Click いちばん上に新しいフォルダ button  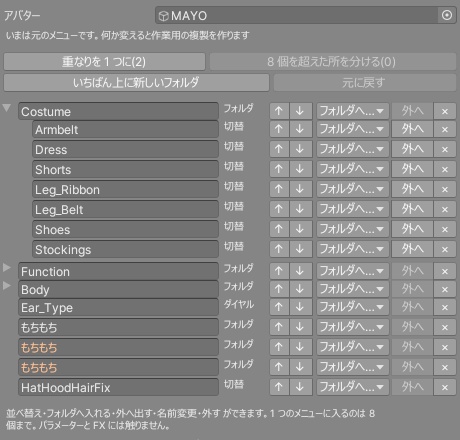[x=136, y=82]
